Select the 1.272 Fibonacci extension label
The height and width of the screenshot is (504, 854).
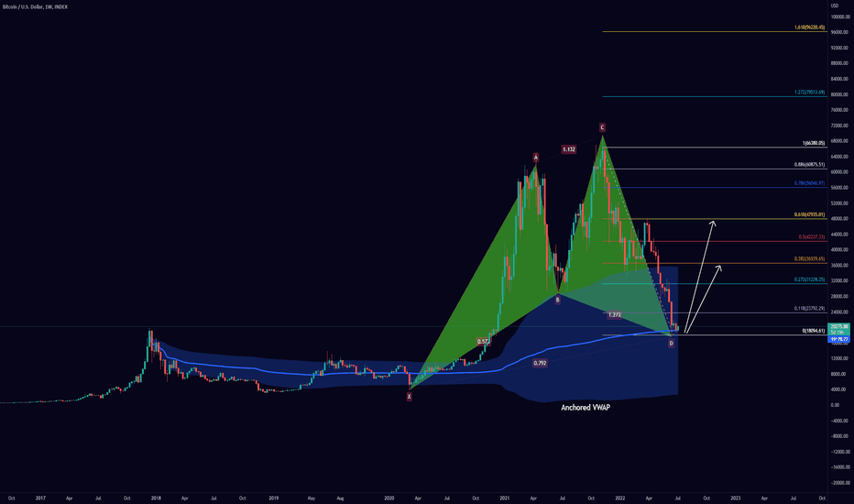809,93
